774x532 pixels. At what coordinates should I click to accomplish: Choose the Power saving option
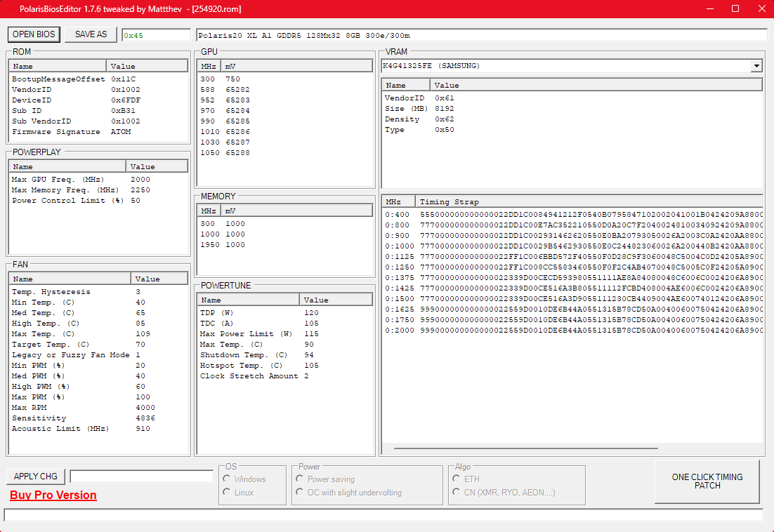click(300, 479)
